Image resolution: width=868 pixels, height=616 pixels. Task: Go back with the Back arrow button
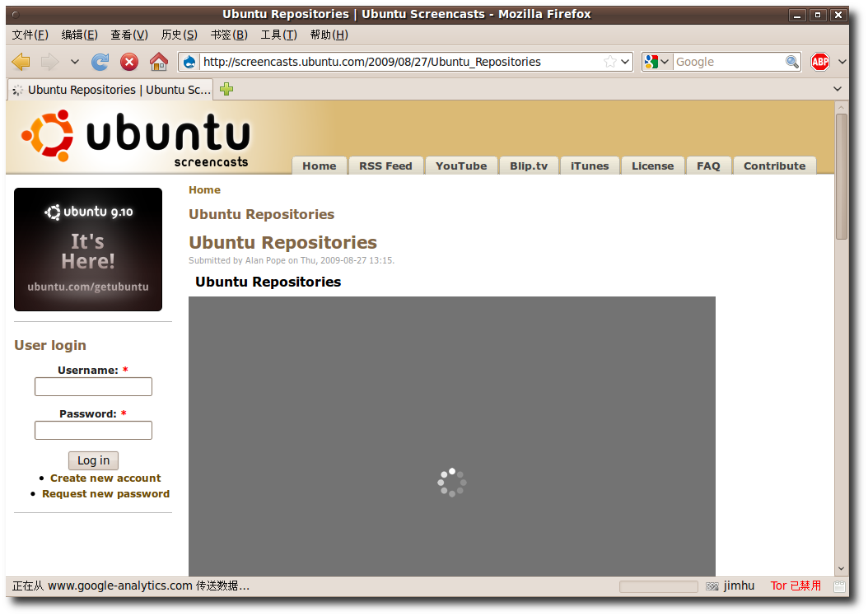[21, 62]
